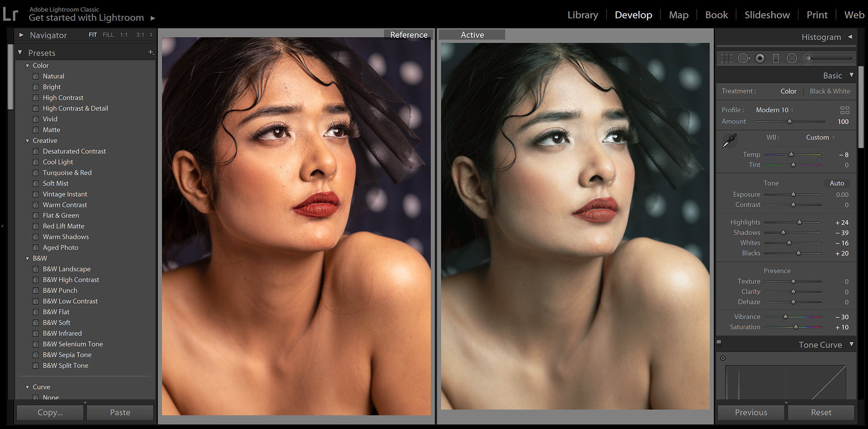Click the Vibrance slider handle
The width and height of the screenshot is (868, 429).
[x=785, y=317]
